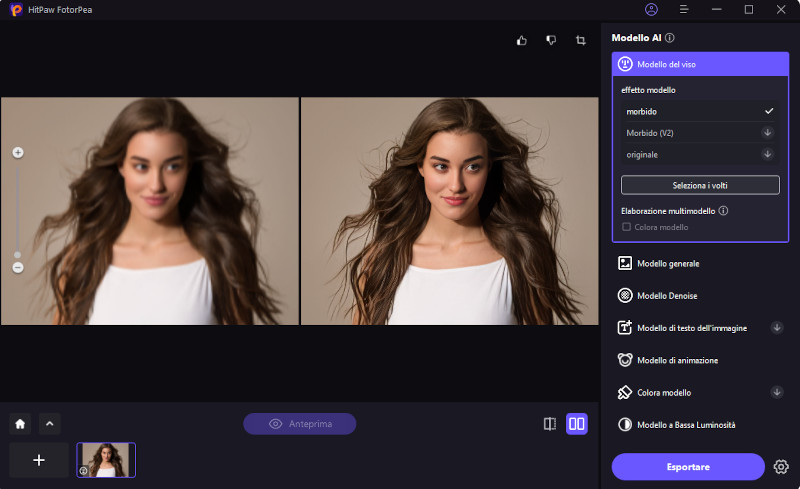This screenshot has height=489, width=800.
Task: Collapse the thumbnail strip with chevron
Action: pyautogui.click(x=49, y=424)
